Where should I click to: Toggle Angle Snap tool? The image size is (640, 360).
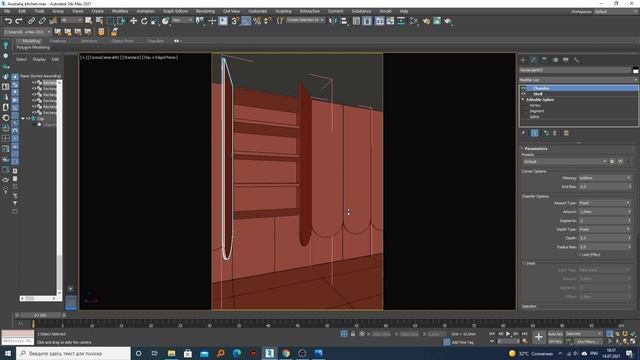pyautogui.click(x=246, y=21)
